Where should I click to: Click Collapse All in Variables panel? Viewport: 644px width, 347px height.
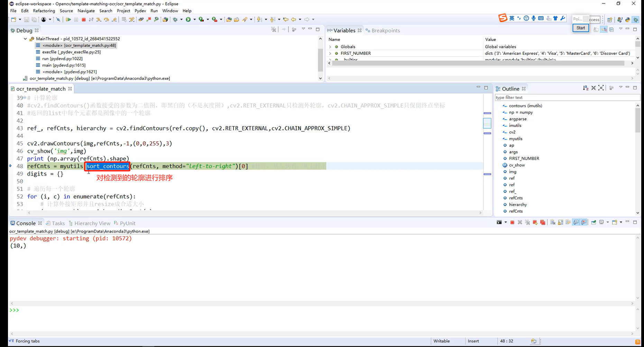pyautogui.click(x=611, y=30)
